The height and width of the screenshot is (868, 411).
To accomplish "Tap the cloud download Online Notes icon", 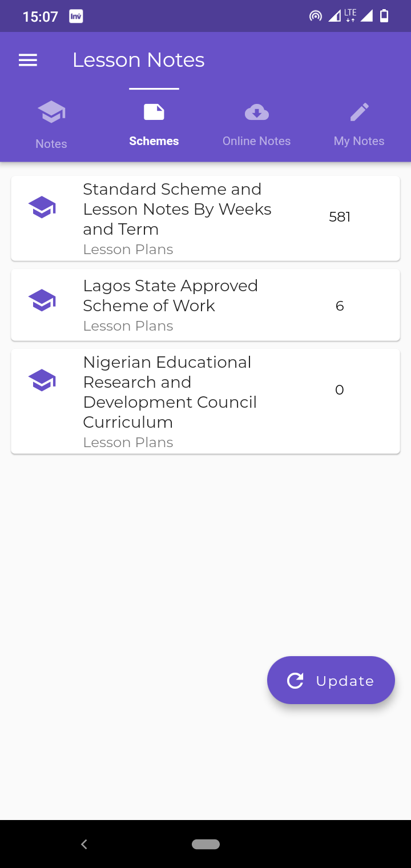I will click(x=257, y=112).
